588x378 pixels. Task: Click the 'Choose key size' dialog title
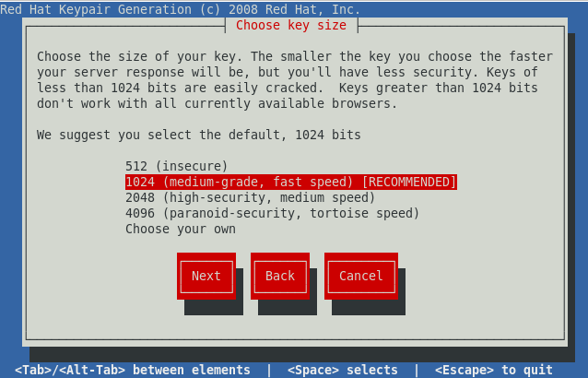(x=291, y=25)
